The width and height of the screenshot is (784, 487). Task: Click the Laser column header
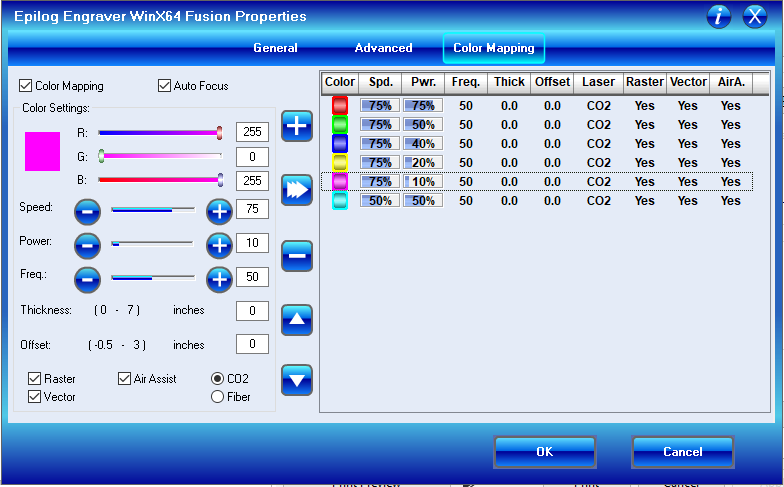pyautogui.click(x=598, y=82)
